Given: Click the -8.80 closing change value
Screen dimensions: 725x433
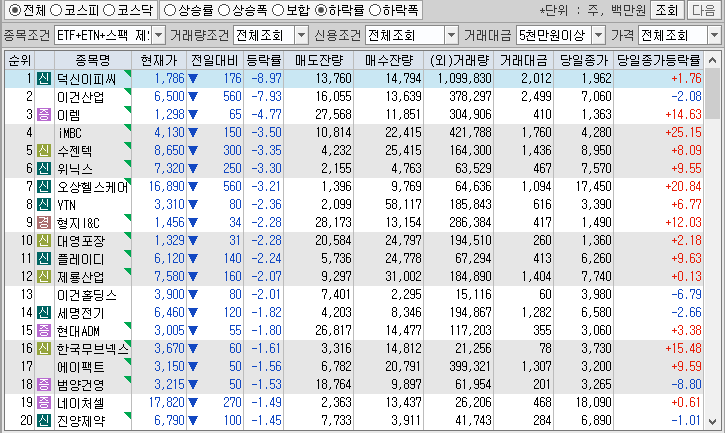Looking at the screenshot, I should [686, 384].
